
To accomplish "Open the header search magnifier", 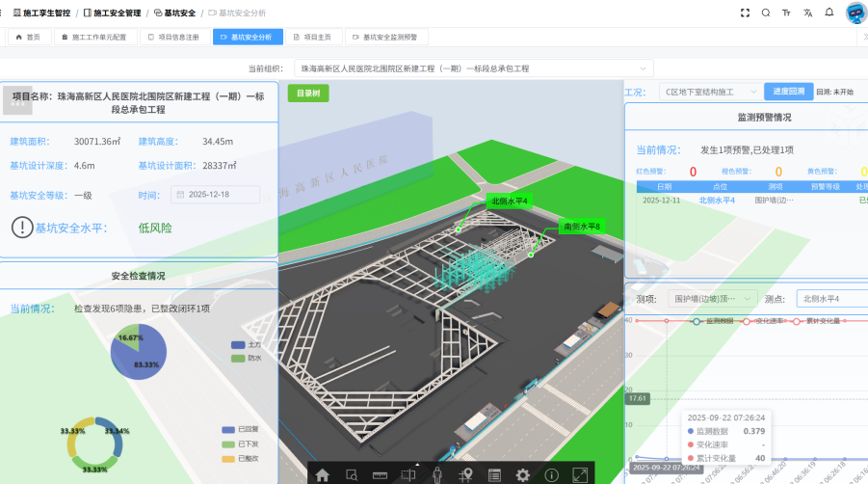I will pos(766,13).
